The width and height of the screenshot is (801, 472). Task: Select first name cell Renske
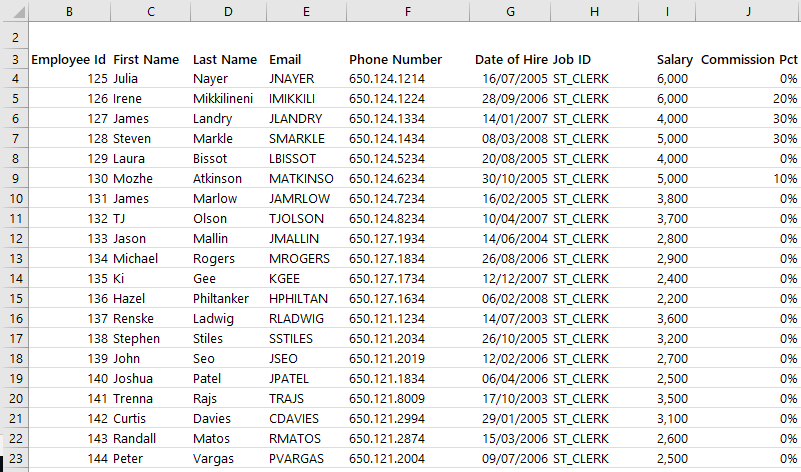151,318
